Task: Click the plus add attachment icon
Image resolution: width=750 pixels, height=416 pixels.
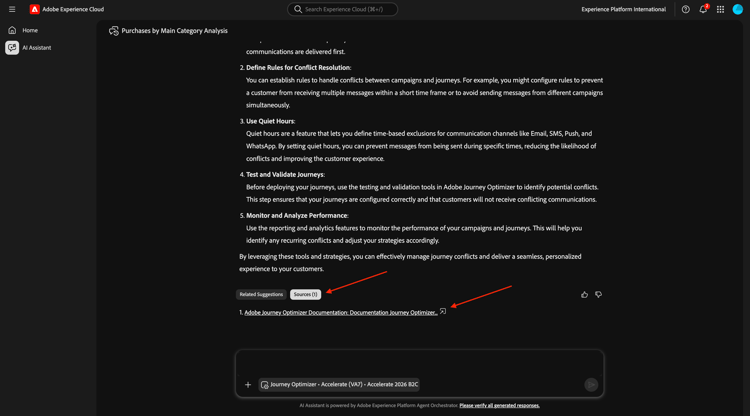Action: [248, 384]
